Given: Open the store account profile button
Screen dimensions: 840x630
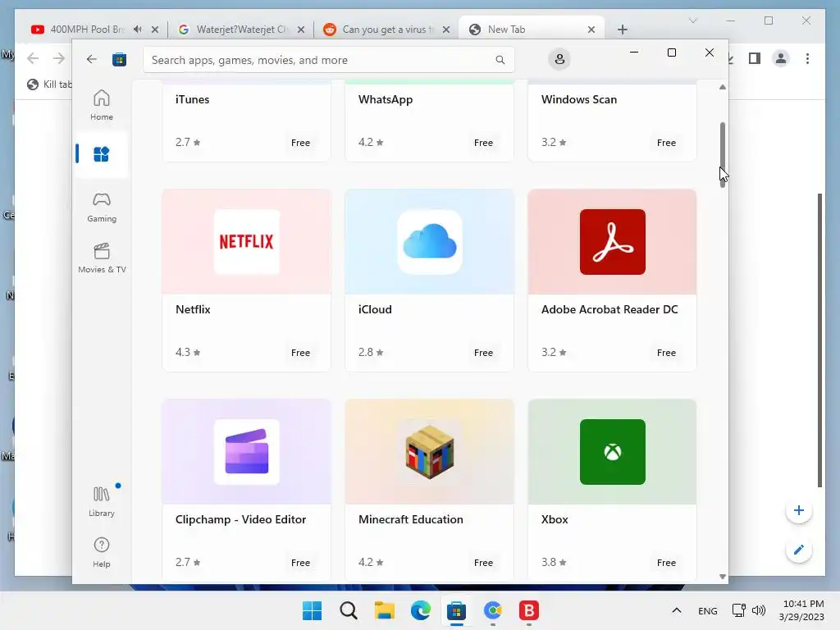Looking at the screenshot, I should click(559, 59).
